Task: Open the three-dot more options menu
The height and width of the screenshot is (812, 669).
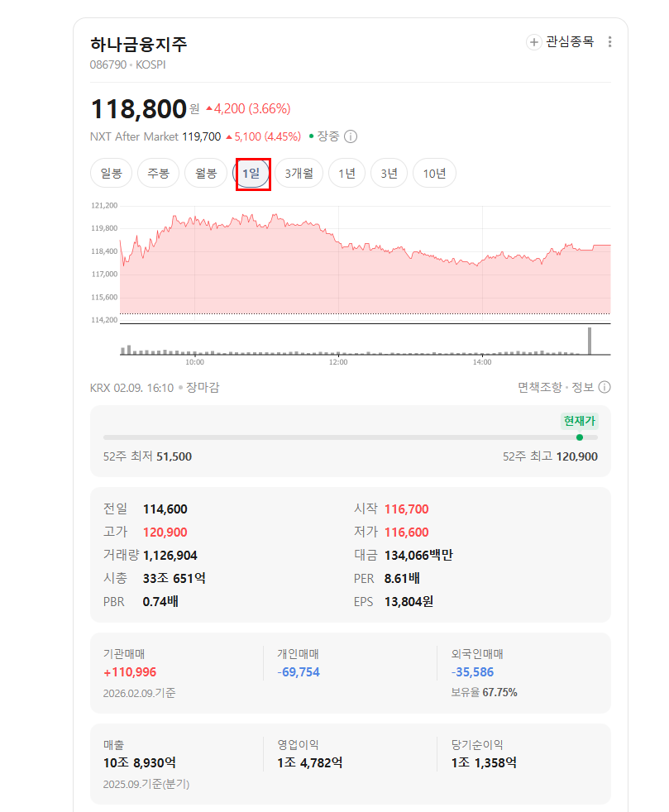Action: click(x=609, y=42)
